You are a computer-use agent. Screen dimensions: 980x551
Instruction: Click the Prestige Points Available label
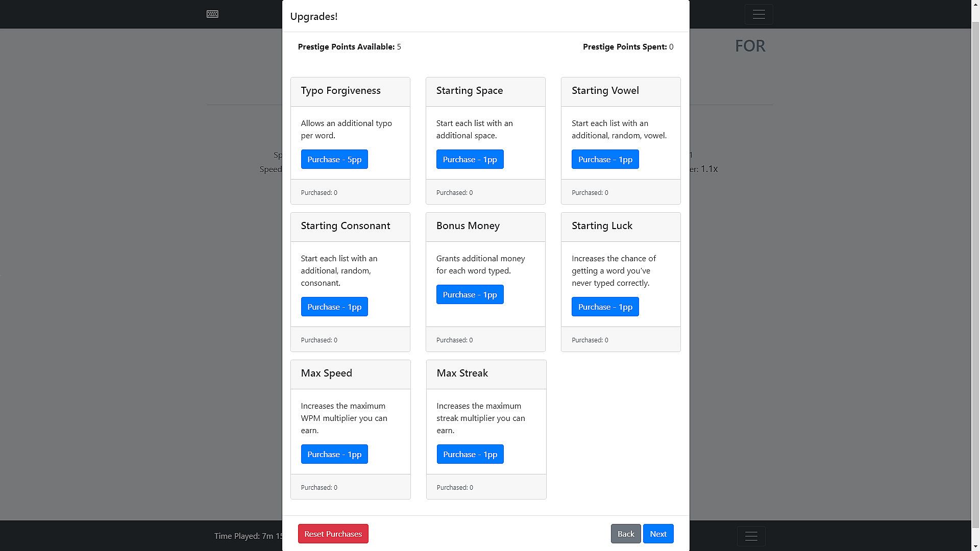coord(346,47)
